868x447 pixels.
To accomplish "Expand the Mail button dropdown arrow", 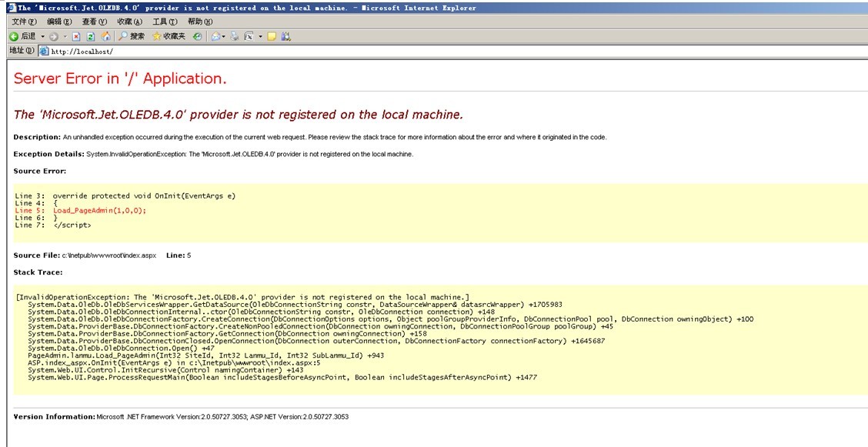I will [224, 36].
